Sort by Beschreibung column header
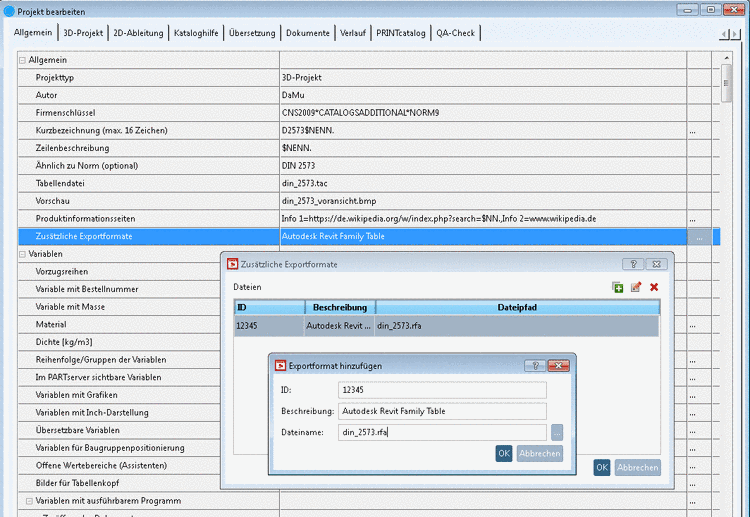The image size is (750, 517). tap(340, 308)
